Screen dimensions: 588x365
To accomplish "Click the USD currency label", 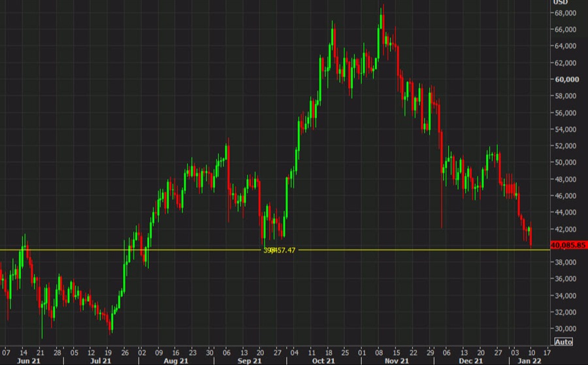I will point(559,3).
